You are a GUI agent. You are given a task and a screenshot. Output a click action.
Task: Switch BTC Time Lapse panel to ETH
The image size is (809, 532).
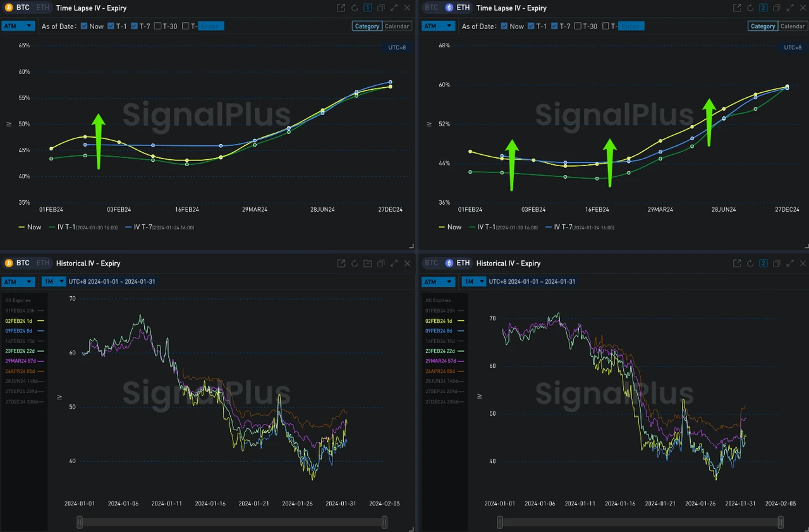point(42,8)
